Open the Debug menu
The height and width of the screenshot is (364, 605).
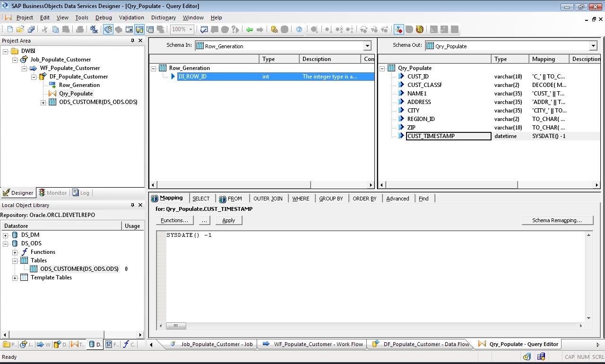pyautogui.click(x=104, y=17)
